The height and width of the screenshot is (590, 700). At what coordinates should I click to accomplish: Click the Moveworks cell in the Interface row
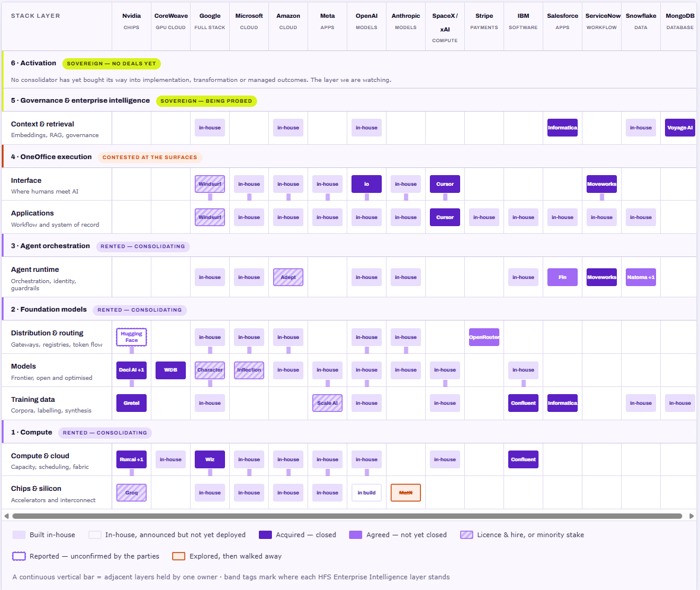pos(602,184)
